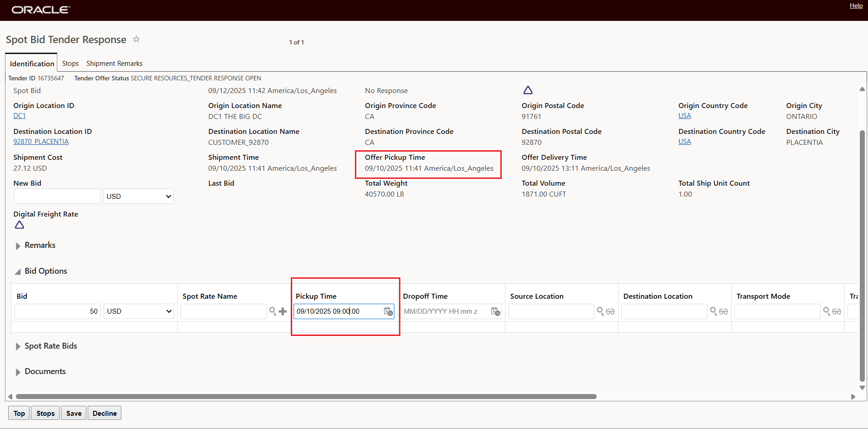The width and height of the screenshot is (868, 429).
Task: Collapse the Bid Options section
Action: (17, 271)
